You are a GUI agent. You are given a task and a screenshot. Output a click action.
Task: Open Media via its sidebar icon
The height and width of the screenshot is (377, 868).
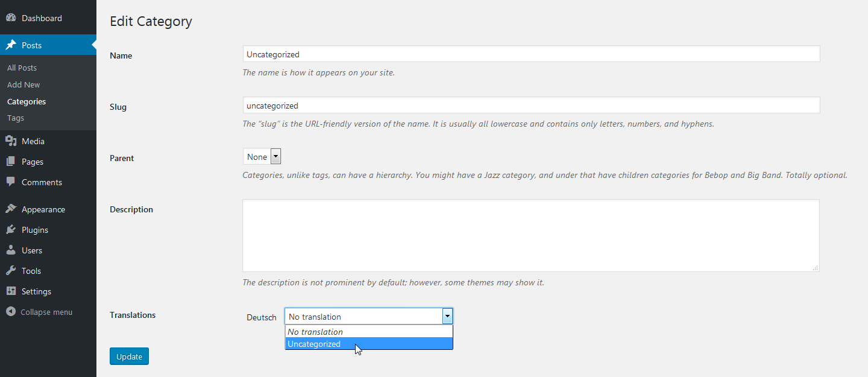point(11,141)
